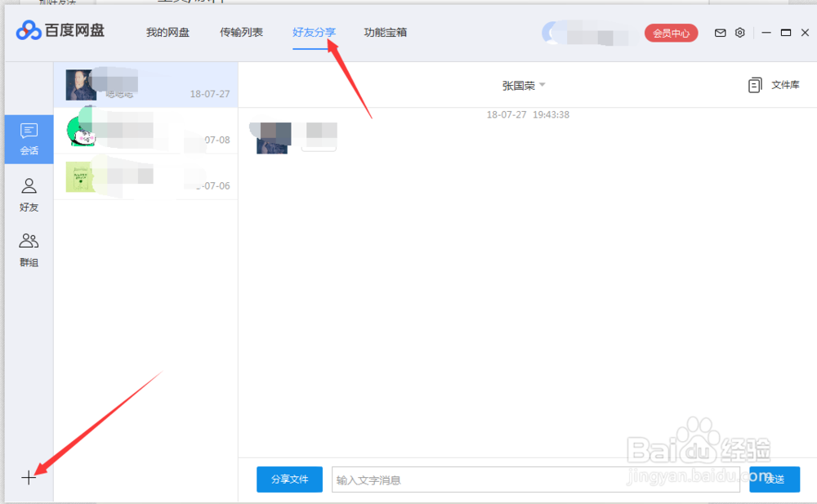
Task: Open the settings gear icon
Action: (x=739, y=33)
